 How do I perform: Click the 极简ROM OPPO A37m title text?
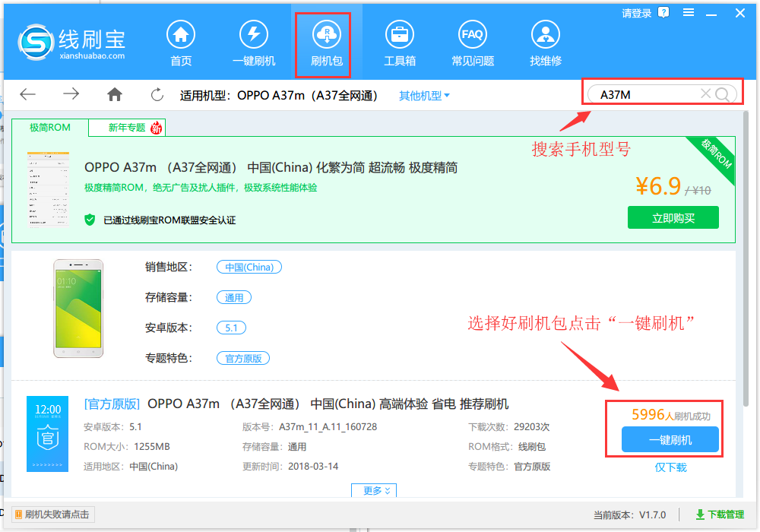(271, 168)
